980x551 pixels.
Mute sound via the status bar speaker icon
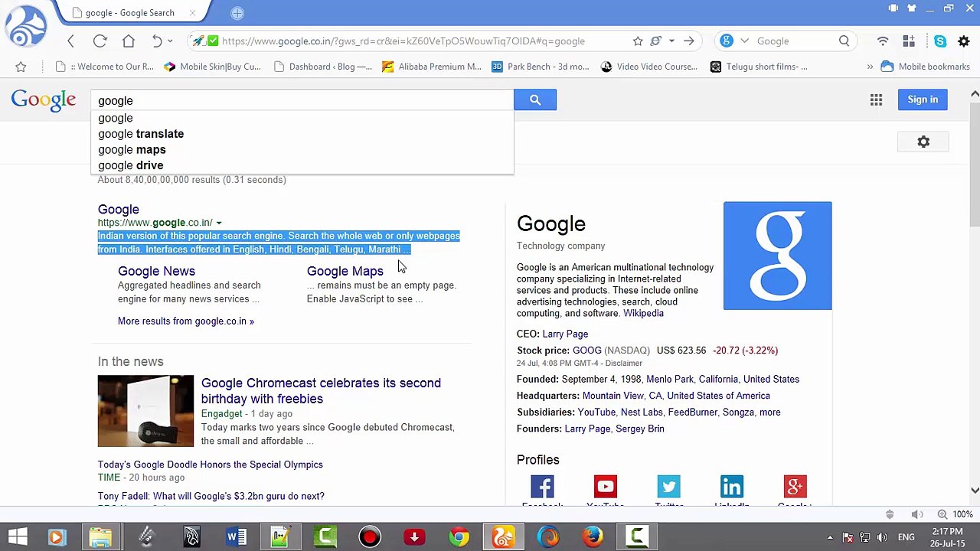pos(917,514)
